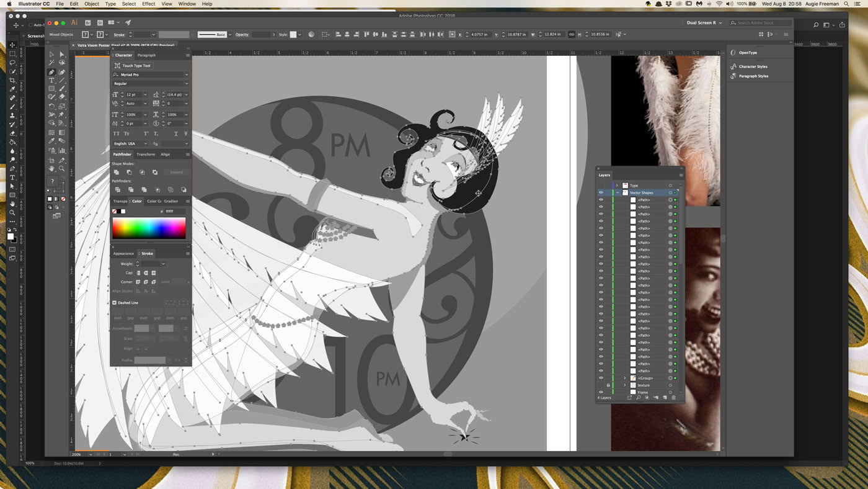Switch to the Transform tab
The width and height of the screenshot is (868, 489).
(x=146, y=155)
